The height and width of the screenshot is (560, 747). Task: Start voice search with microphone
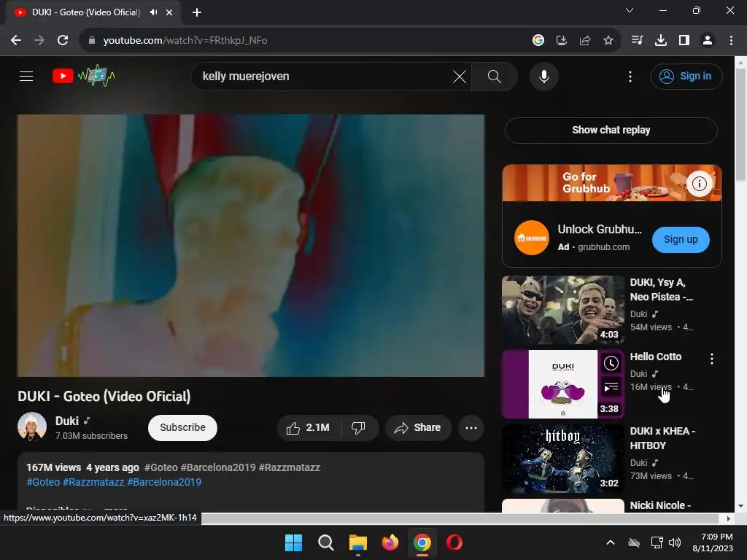[x=543, y=76]
